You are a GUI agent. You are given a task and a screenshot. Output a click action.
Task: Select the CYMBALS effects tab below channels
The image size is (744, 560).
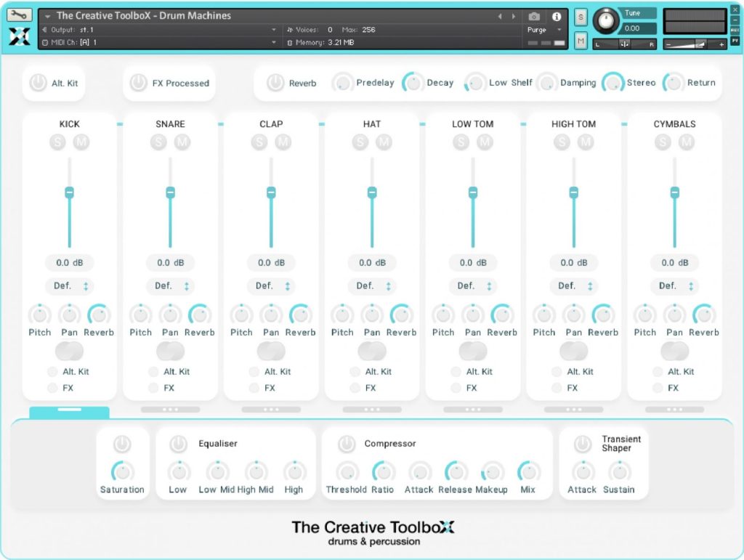point(674,409)
